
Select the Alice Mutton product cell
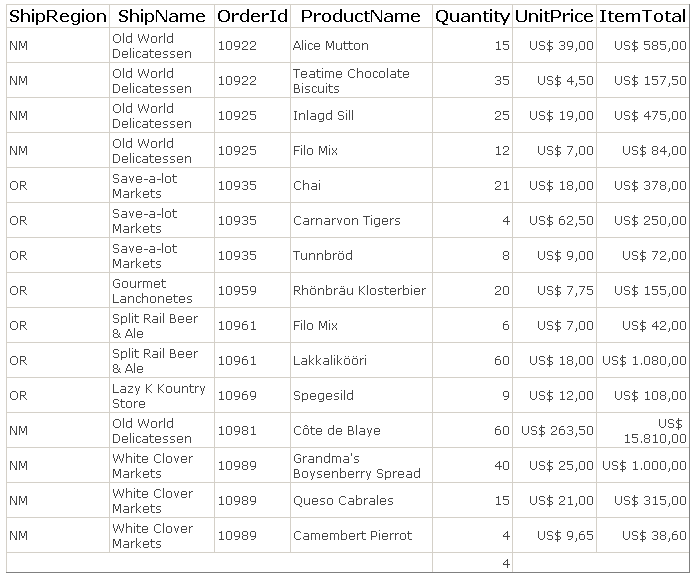coord(331,46)
